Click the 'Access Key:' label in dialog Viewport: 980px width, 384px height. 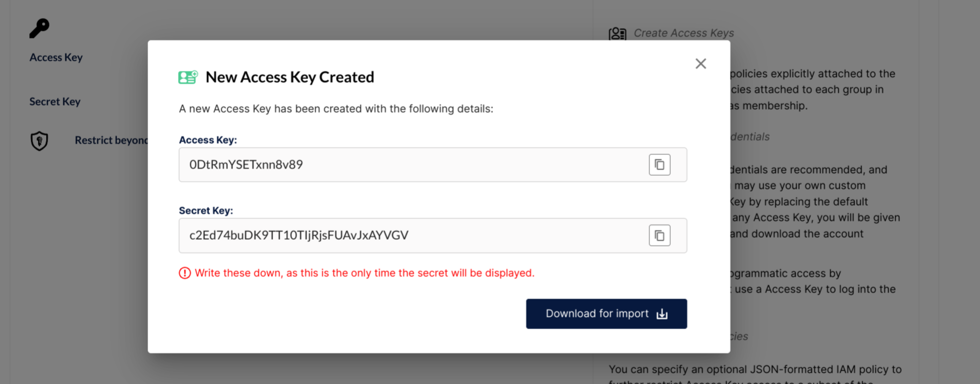click(208, 140)
